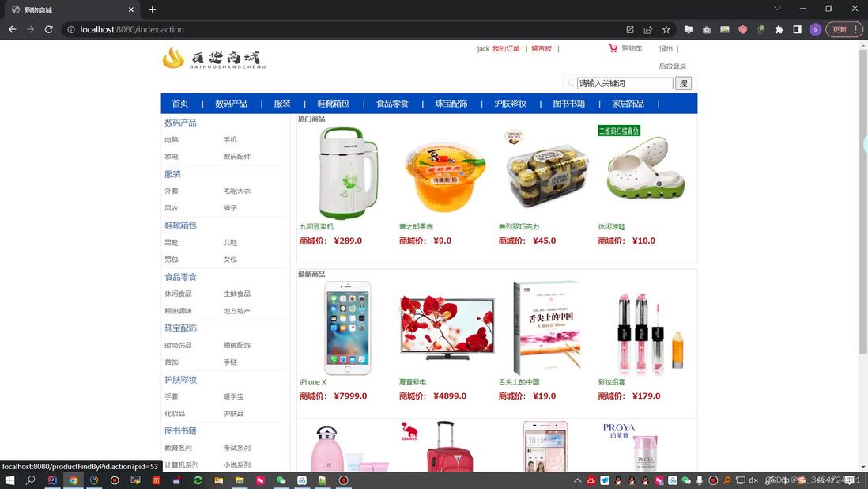The width and height of the screenshot is (868, 489).
Task: Click the 休闲凉鞋 product image
Action: click(x=643, y=162)
